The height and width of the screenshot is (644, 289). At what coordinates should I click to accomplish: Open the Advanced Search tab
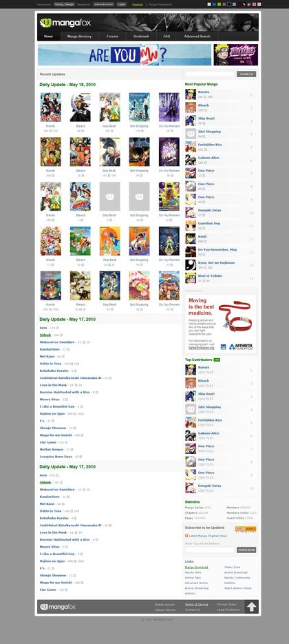197,36
